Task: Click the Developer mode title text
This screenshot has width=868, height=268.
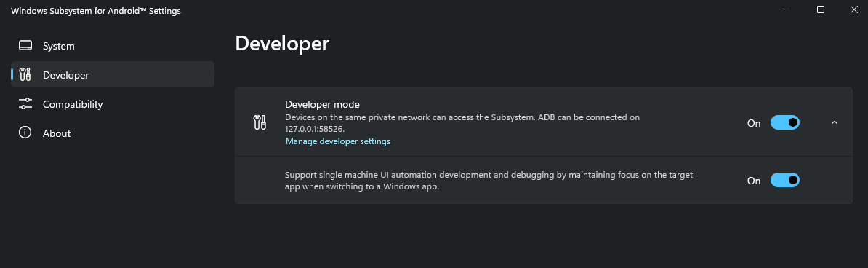Action: [x=322, y=103]
